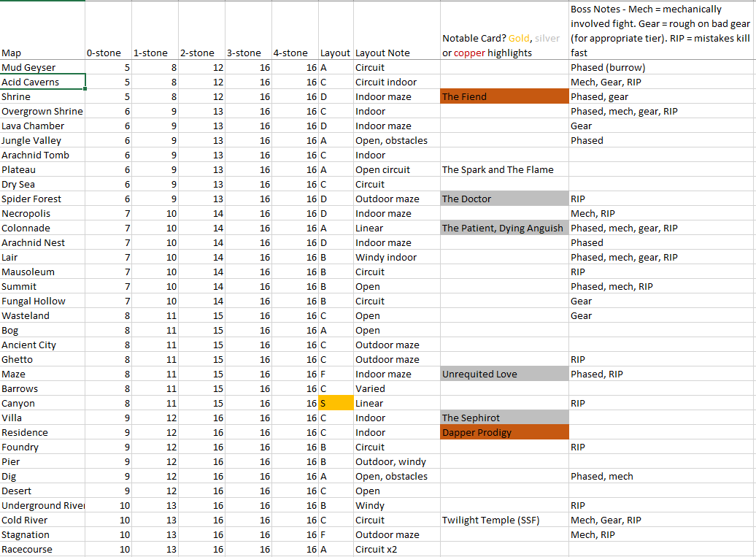This screenshot has height=557, width=756.
Task: Select the Underground River cell
Action: click(42, 505)
